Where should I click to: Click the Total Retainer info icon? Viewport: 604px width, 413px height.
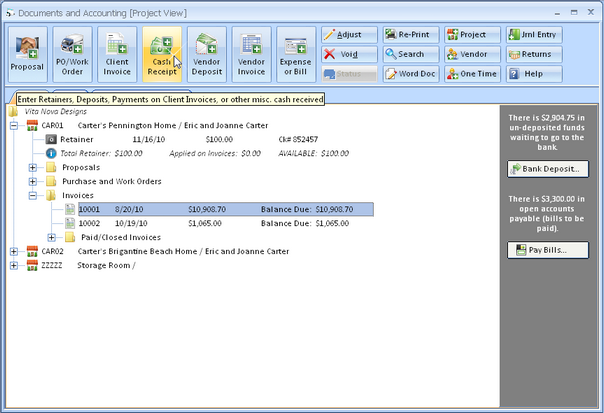51,153
